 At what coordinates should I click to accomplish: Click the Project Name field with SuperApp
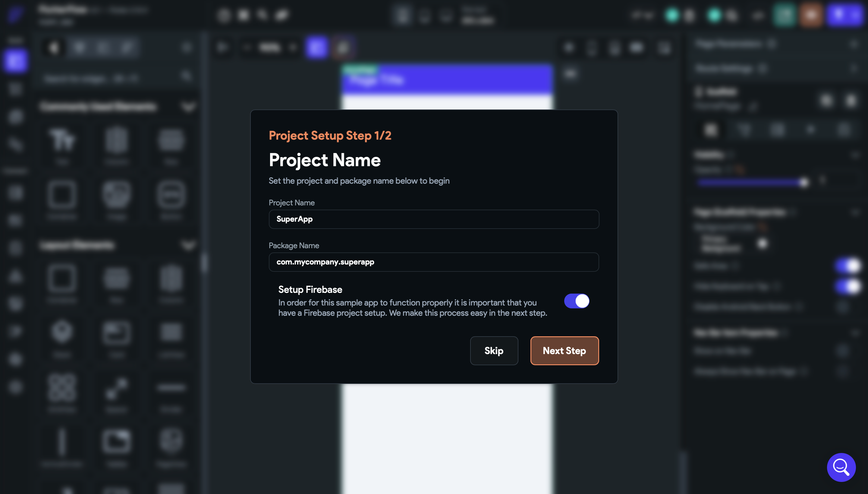click(x=434, y=219)
